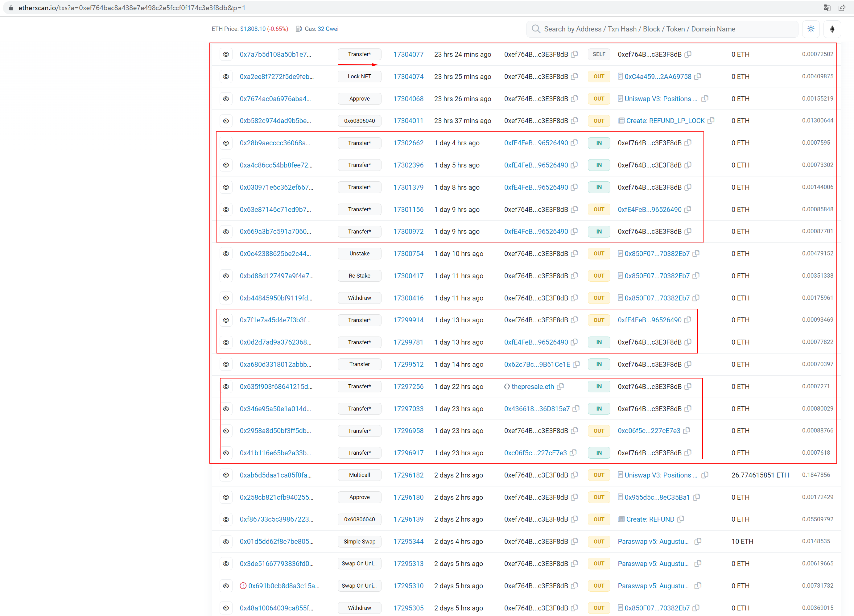Preview the 0x7a7b5d108a50b1e7 transaction via eye icon

tap(226, 54)
